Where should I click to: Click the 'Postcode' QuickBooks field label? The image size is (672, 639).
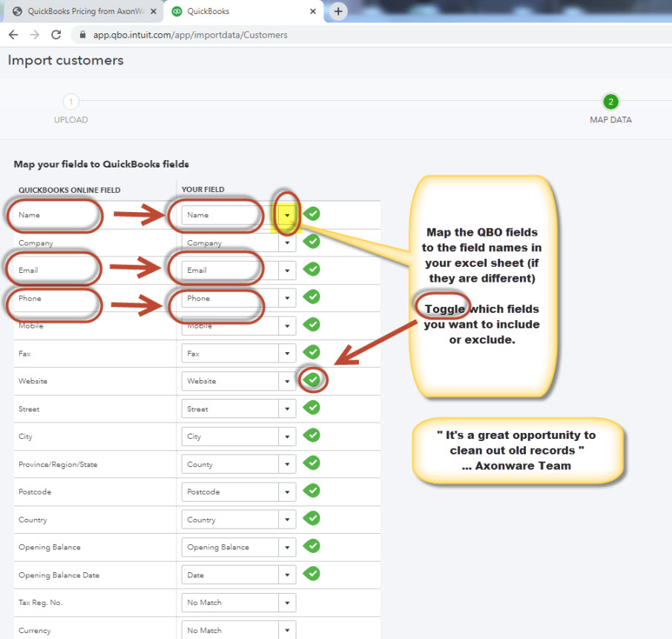35,492
